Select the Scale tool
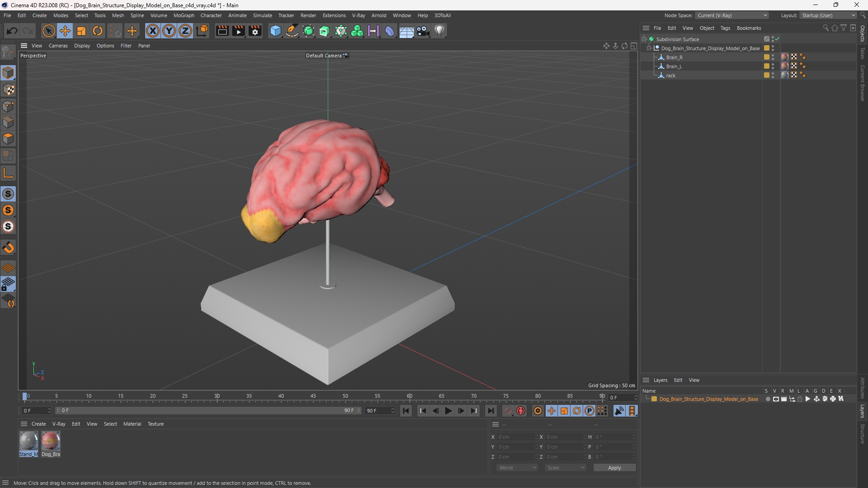Viewport: 868px width, 488px height. pos(81,31)
